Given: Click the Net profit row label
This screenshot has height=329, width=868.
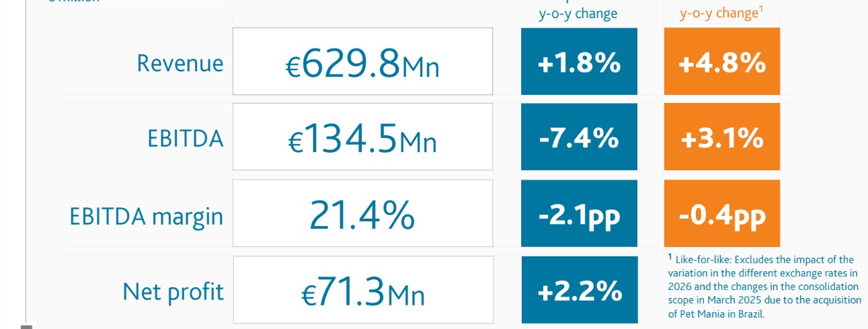Looking at the screenshot, I should tap(173, 292).
